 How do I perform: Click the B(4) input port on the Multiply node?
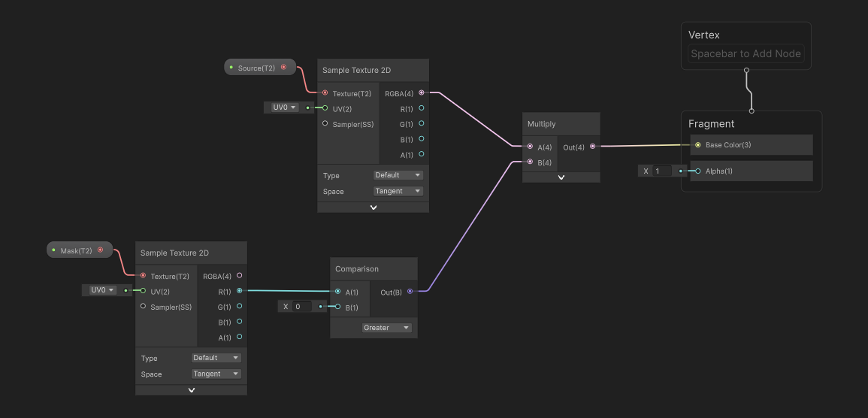531,162
